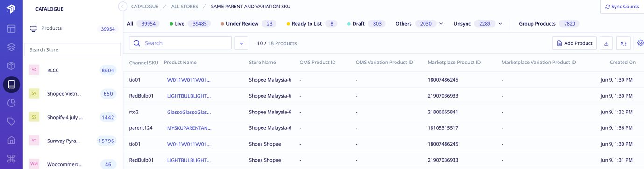
Task: Select the Ready to List tab
Action: point(311,24)
